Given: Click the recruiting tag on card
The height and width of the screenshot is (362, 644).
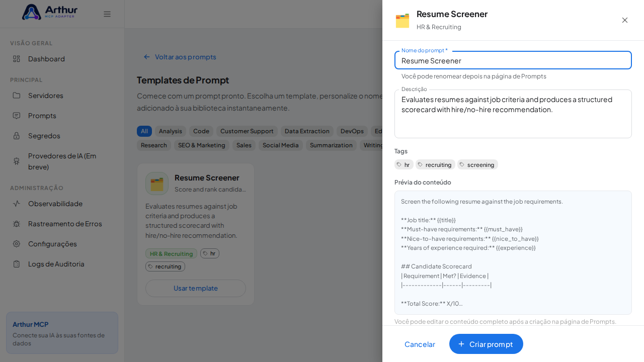Looking at the screenshot, I should [165, 266].
